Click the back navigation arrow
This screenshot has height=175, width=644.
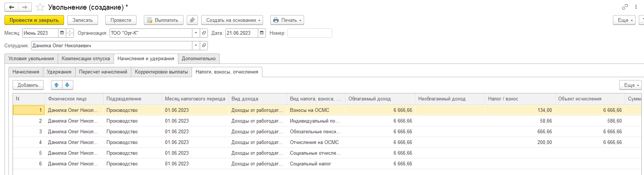tap(12, 7)
